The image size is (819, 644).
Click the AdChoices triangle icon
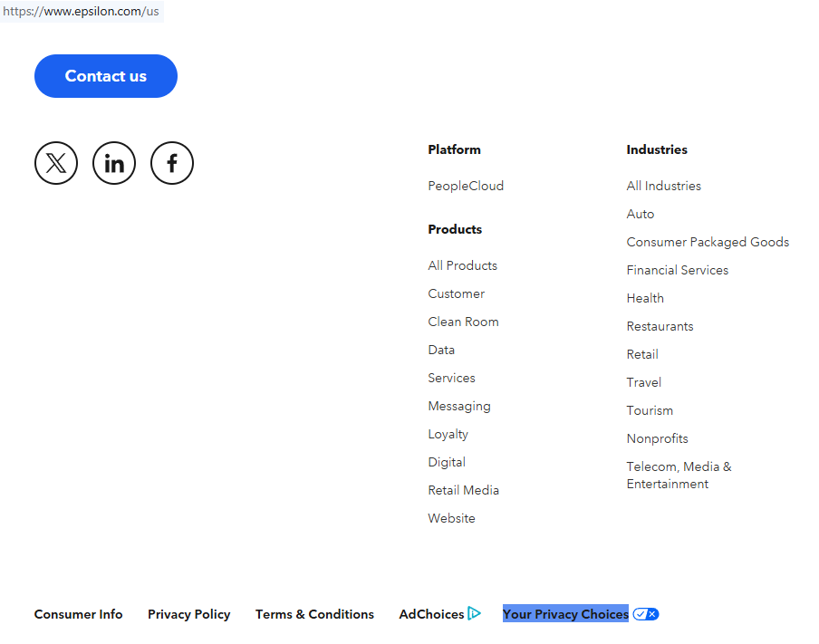(x=475, y=614)
